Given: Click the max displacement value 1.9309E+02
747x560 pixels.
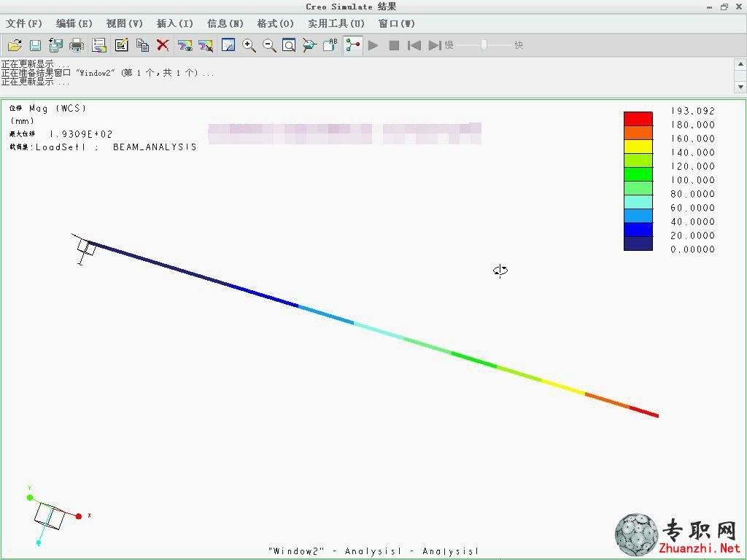Looking at the screenshot, I should click(80, 134).
